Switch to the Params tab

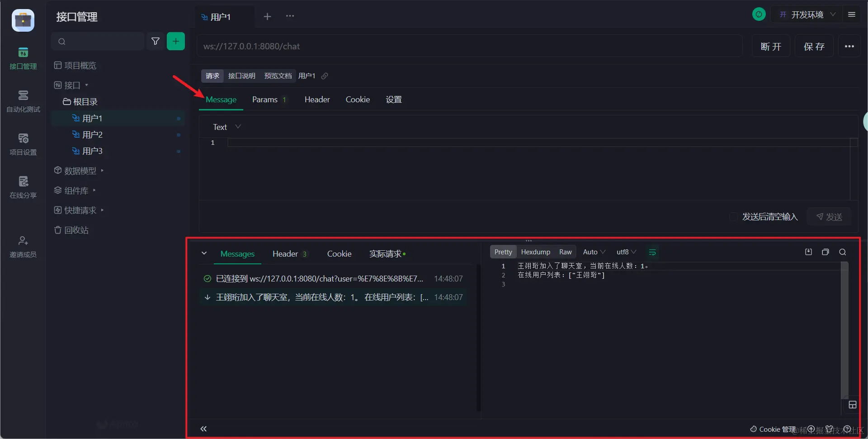pyautogui.click(x=269, y=100)
